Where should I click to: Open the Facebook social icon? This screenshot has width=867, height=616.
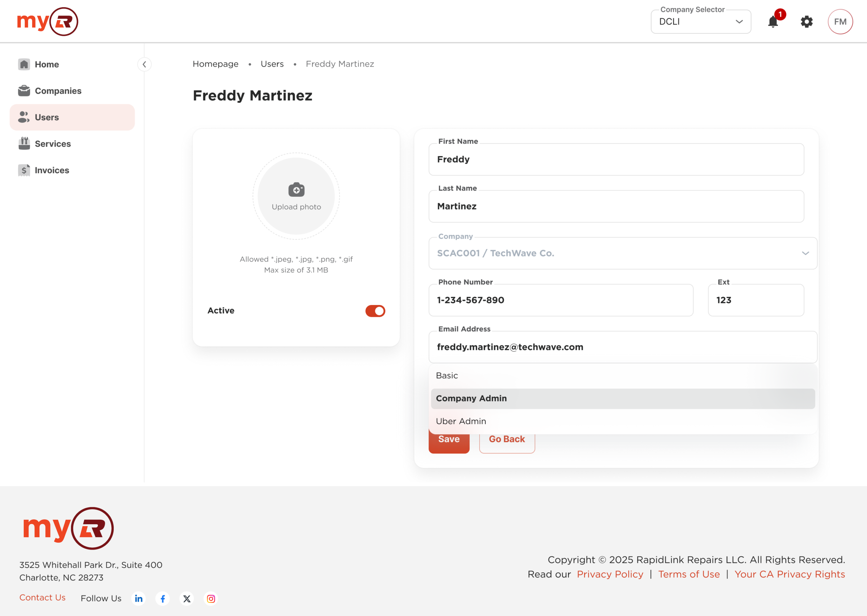pyautogui.click(x=163, y=598)
